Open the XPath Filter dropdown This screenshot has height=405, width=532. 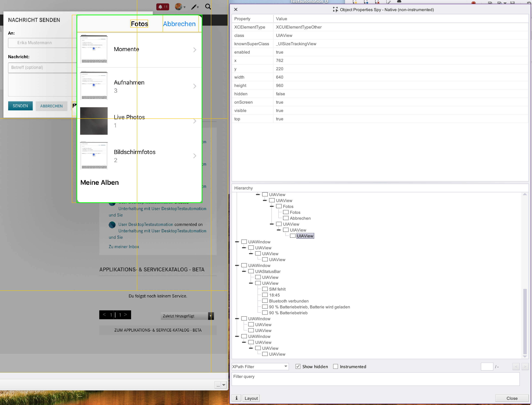(286, 366)
